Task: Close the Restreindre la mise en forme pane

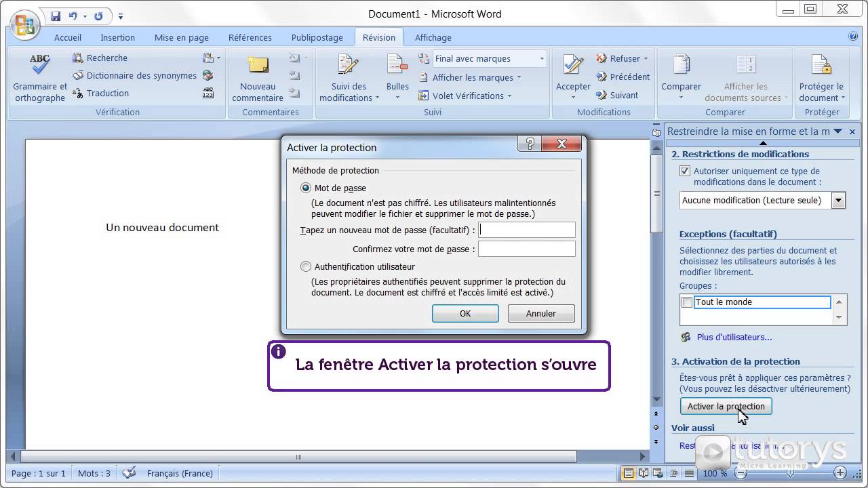Action: (852, 131)
